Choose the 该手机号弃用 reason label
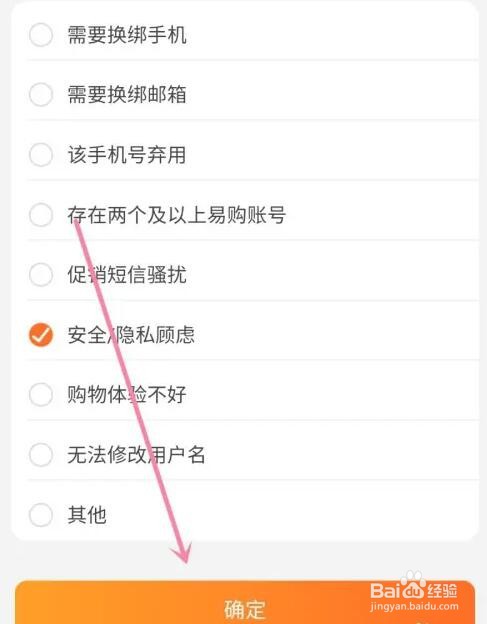Screen dimensions: 487x624 pos(127,155)
